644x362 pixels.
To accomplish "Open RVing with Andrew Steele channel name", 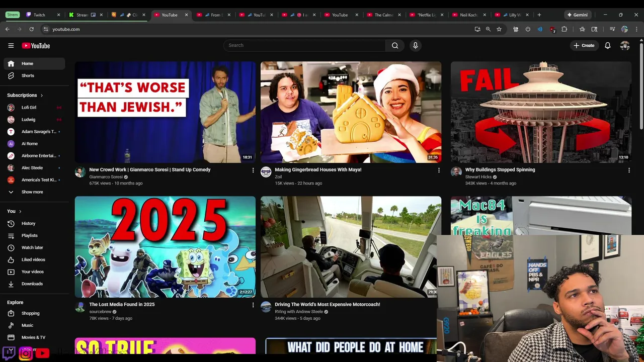I will [299, 312].
